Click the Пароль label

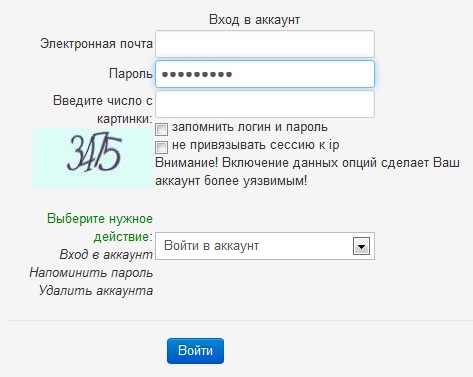pos(131,73)
